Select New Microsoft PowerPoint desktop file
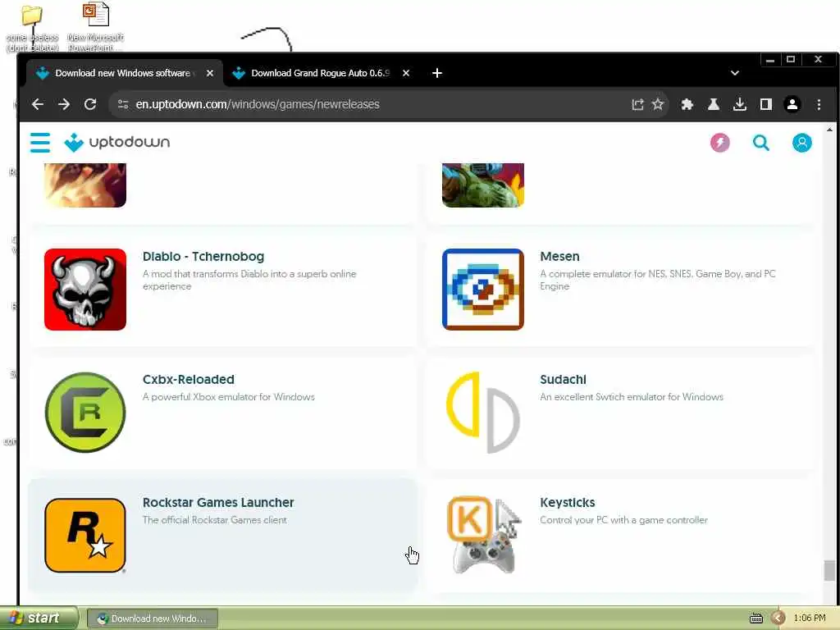840x630 pixels. [x=95, y=28]
